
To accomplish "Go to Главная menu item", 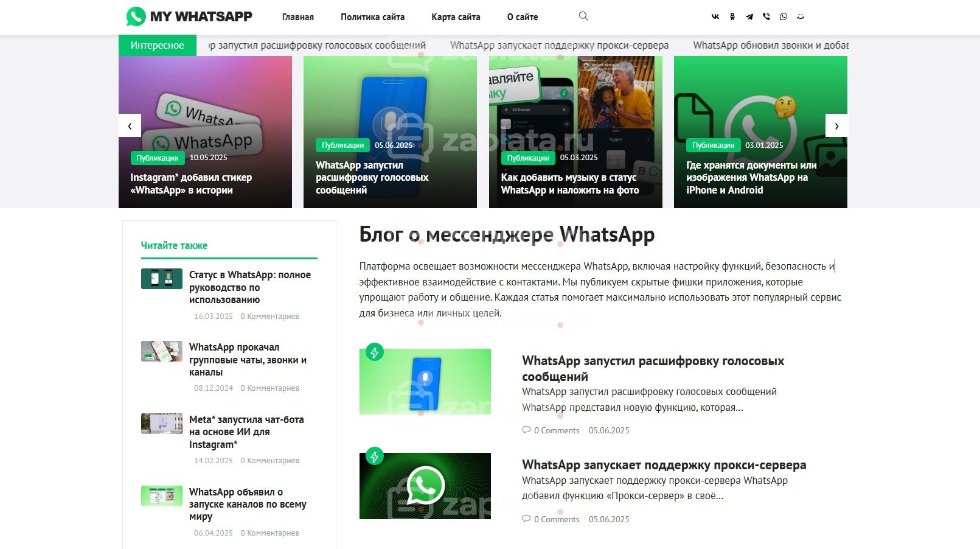I will [298, 17].
